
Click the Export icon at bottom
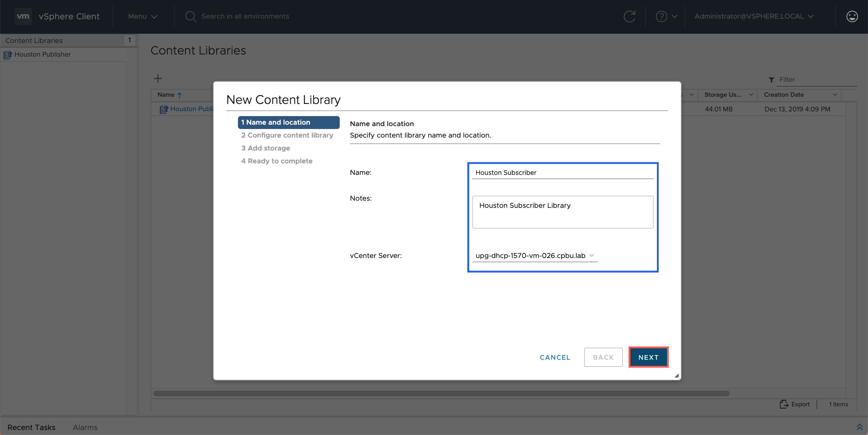pos(784,404)
